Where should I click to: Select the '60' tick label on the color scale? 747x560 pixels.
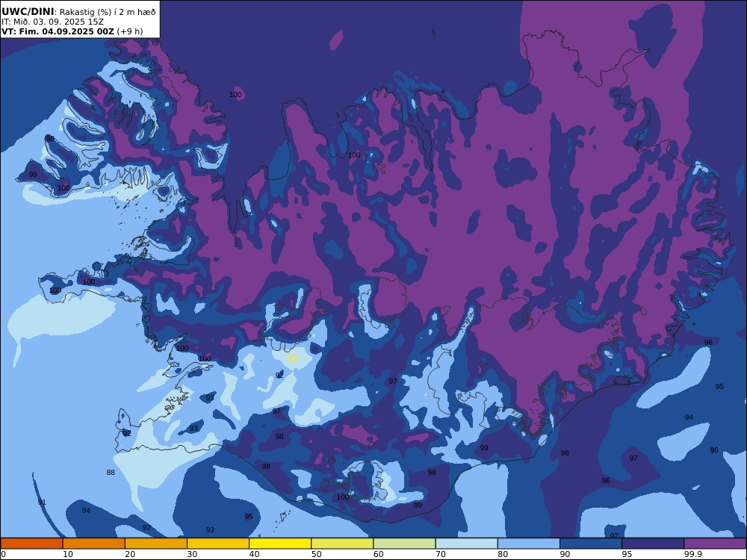[x=378, y=554]
